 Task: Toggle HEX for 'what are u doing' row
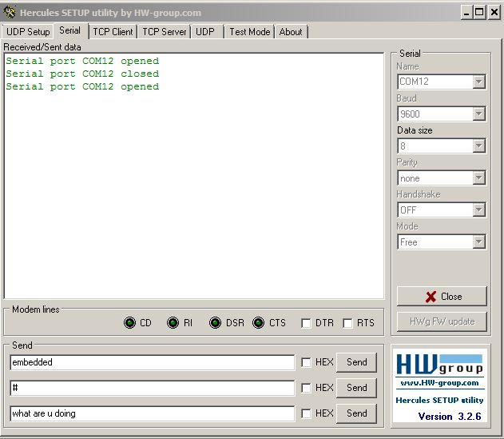click(x=306, y=413)
